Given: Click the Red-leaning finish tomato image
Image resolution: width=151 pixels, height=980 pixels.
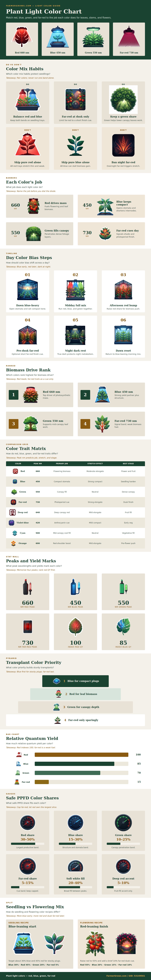Looking at the screenshot, I should click(x=95, y=944).
